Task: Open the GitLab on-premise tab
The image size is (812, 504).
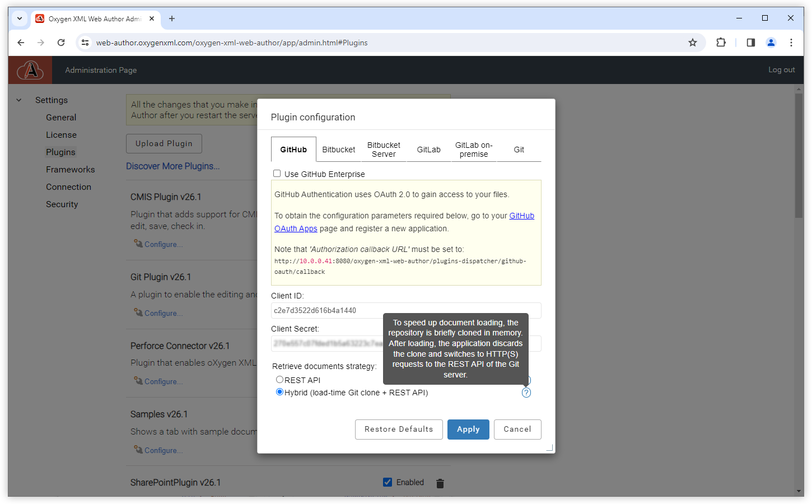Action: [474, 150]
